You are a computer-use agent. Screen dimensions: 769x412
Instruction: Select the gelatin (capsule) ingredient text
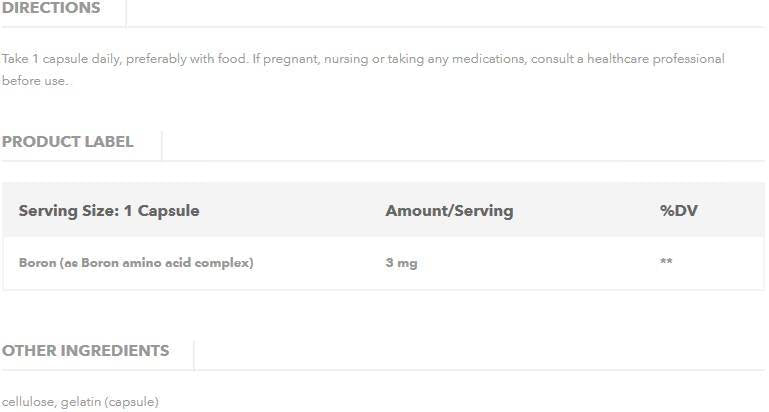(x=110, y=402)
